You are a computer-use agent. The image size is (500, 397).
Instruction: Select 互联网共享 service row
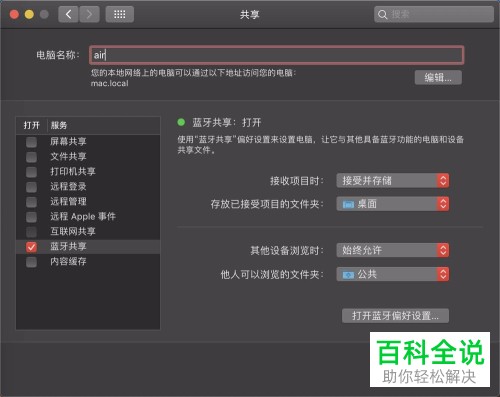click(x=88, y=232)
